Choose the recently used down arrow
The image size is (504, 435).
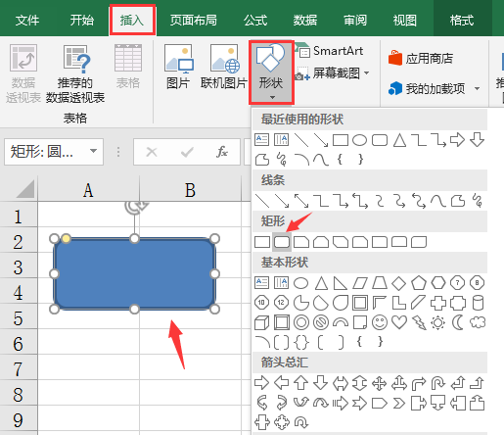[478, 140]
